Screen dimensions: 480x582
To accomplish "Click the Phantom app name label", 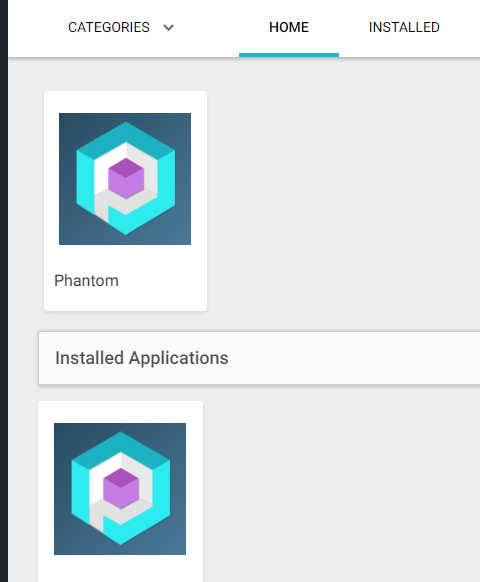I will (x=86, y=281).
